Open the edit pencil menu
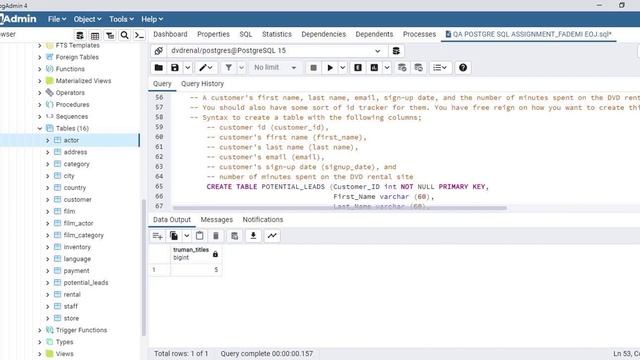The width and height of the screenshot is (640, 360). (205, 68)
